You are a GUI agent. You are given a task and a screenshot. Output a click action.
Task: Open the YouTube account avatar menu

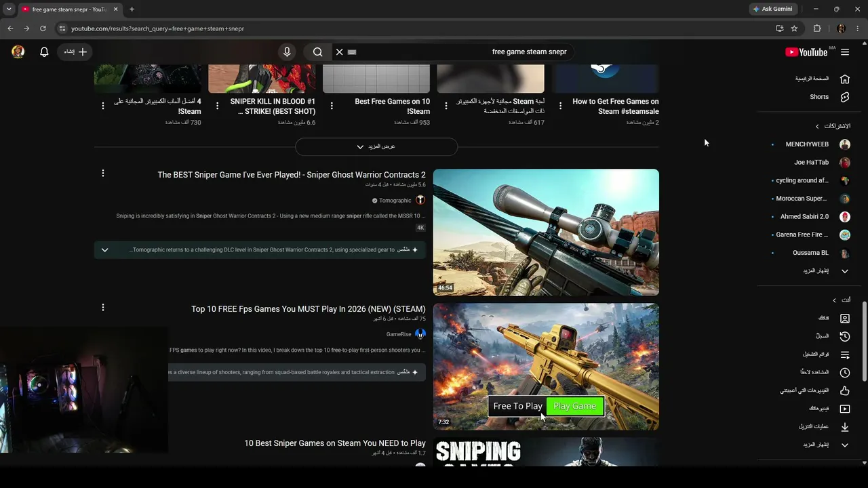pyautogui.click(x=18, y=52)
